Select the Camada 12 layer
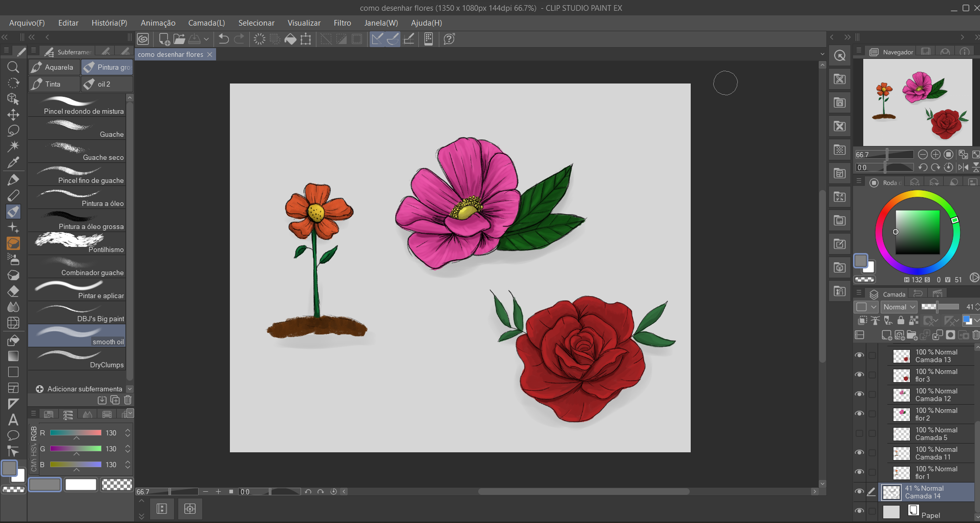Screen dimensions: 980x523 [x=932, y=394]
